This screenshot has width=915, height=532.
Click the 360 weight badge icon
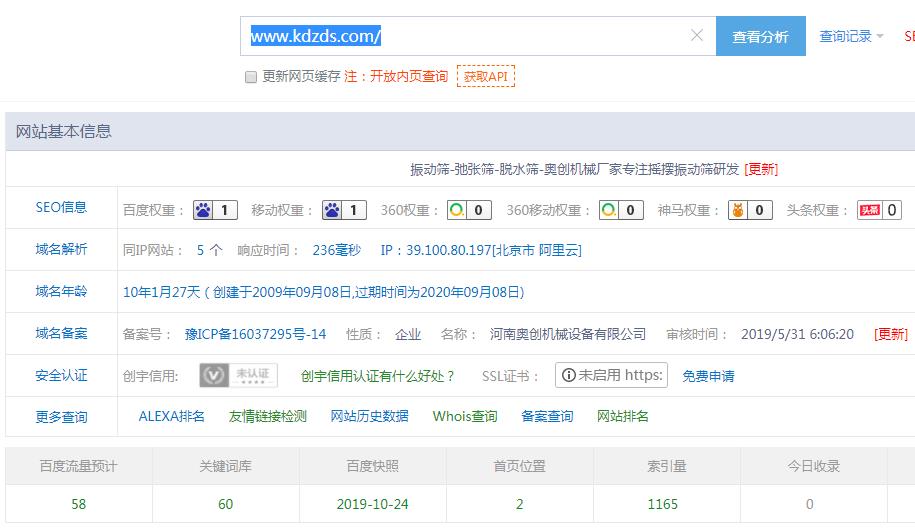coord(468,210)
